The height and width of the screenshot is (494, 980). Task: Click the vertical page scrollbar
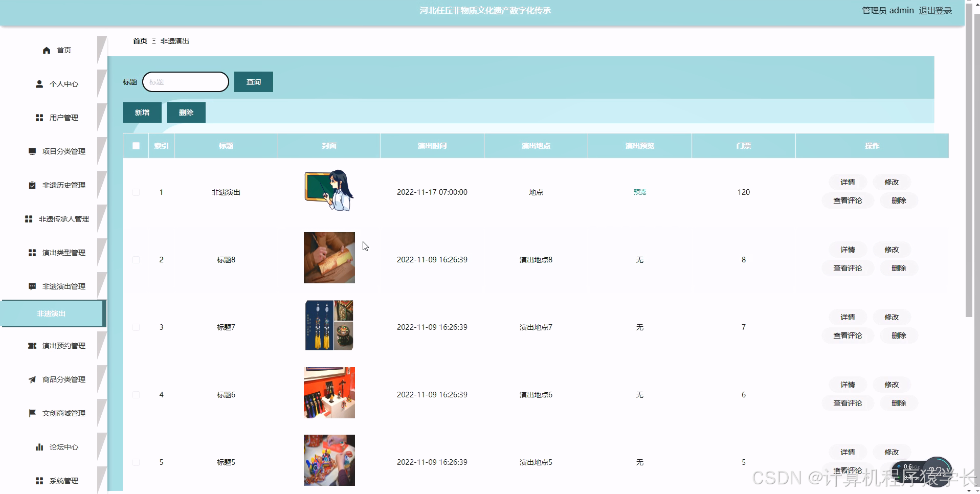(969, 161)
